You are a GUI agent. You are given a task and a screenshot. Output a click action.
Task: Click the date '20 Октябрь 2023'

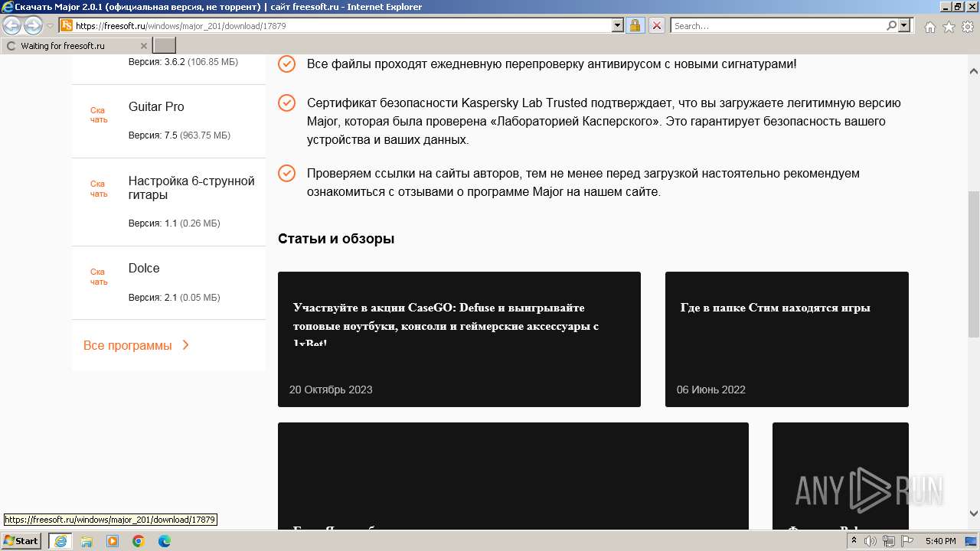[331, 390]
